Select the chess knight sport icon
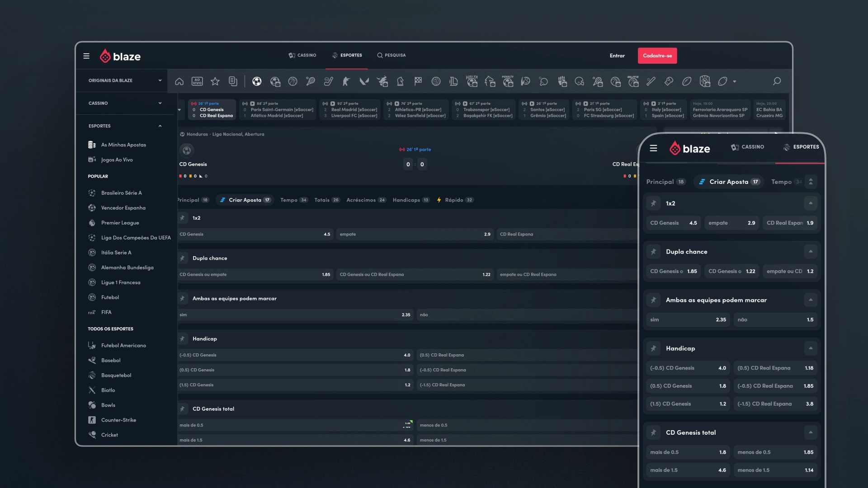This screenshot has width=868, height=488. point(400,81)
